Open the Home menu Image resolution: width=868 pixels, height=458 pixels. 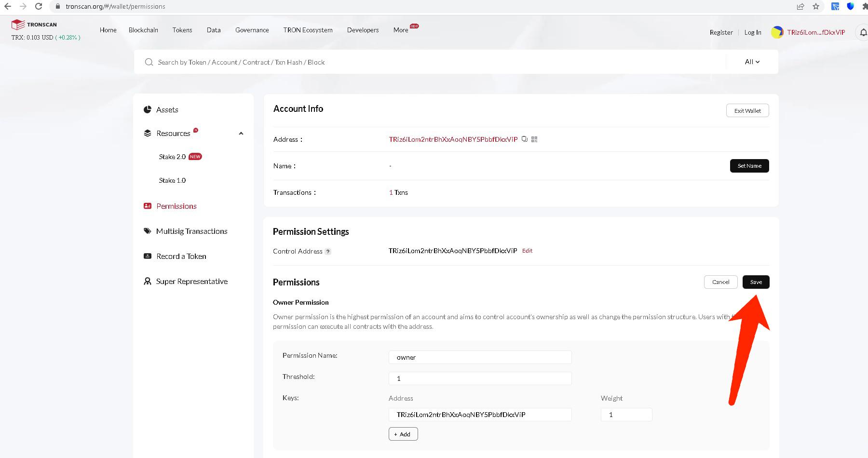pos(108,30)
